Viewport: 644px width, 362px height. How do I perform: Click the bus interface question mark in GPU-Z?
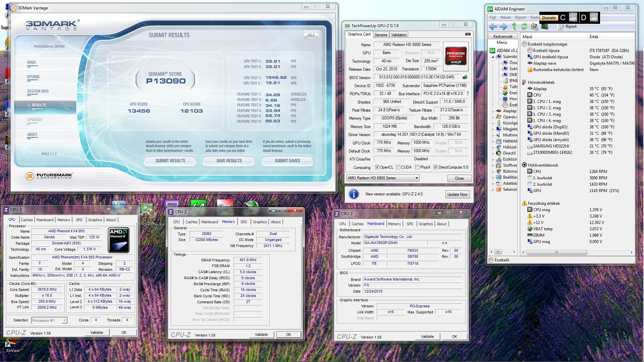[468, 94]
